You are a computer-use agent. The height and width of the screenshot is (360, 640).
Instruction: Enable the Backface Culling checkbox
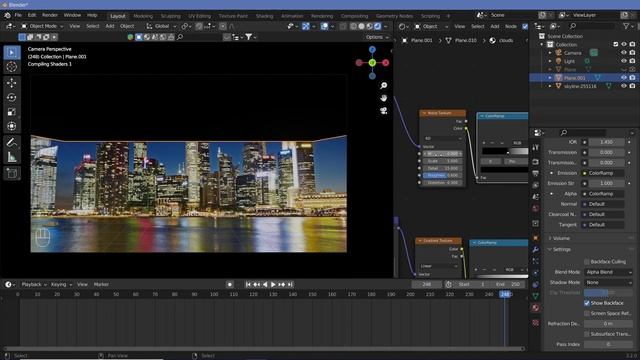pos(587,262)
